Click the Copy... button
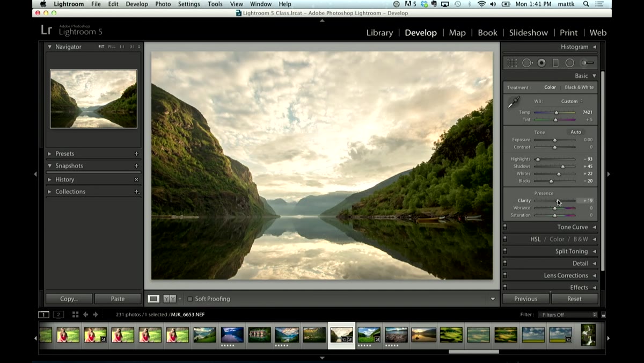 pos(69,299)
